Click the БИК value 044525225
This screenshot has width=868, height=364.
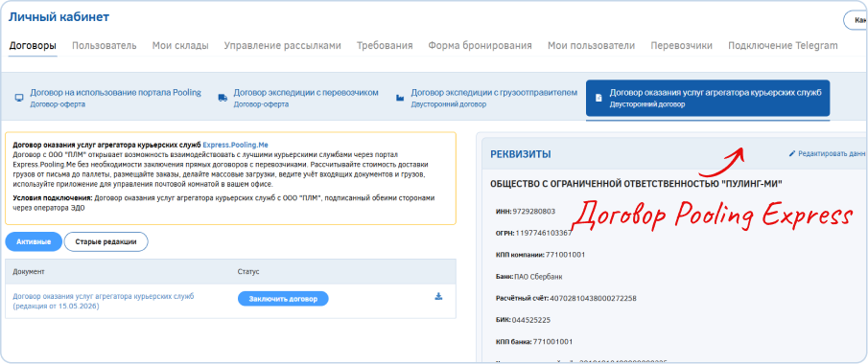coord(532,320)
